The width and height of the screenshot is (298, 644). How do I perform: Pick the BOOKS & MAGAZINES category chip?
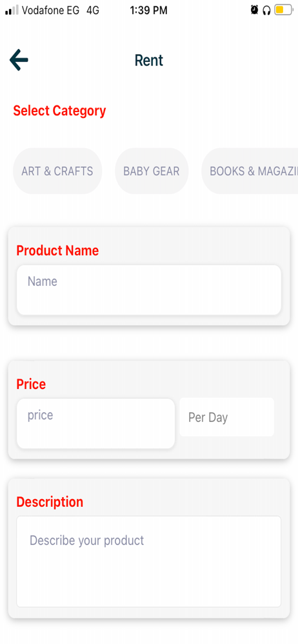point(250,171)
